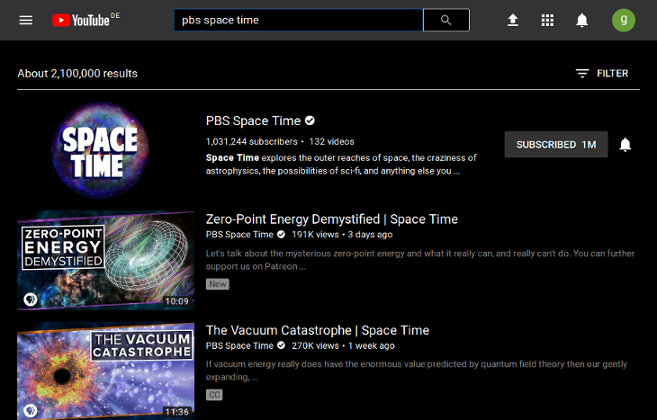Viewport: 657px width, 420px height.
Task: Click description 'If vacuum energy really does'
Action: (x=416, y=371)
